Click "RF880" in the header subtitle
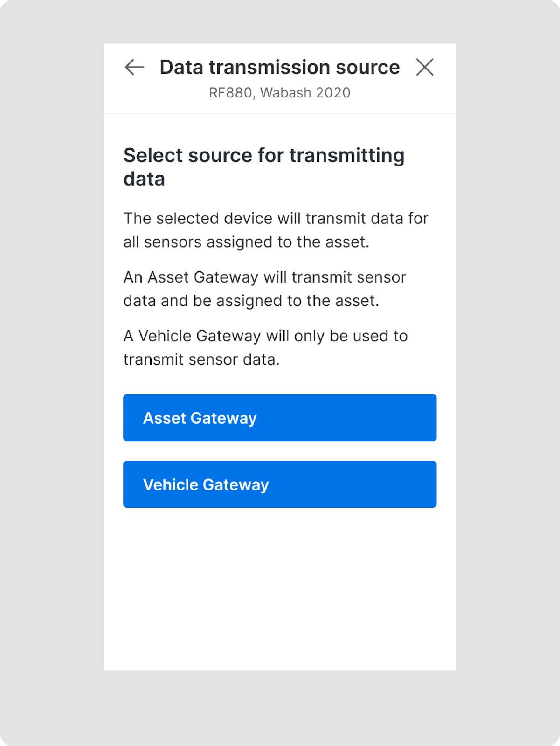Viewport: 560px width, 746px height. coord(230,93)
